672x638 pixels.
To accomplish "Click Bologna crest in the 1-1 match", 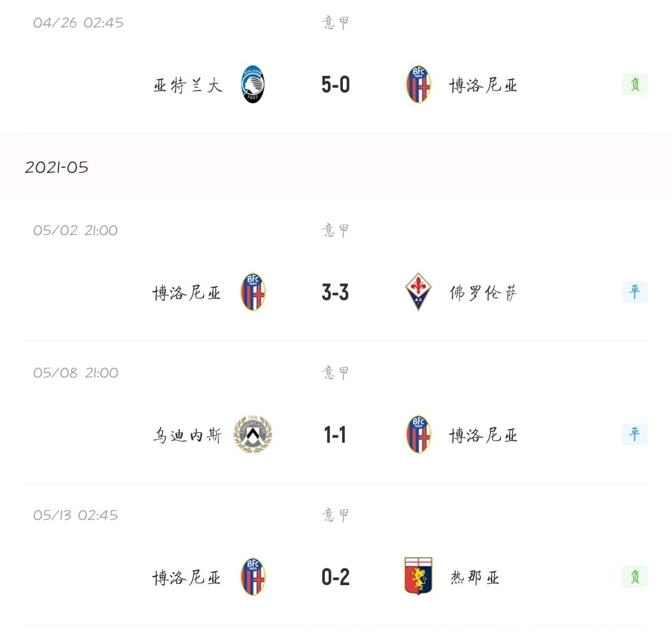I will 418,434.
